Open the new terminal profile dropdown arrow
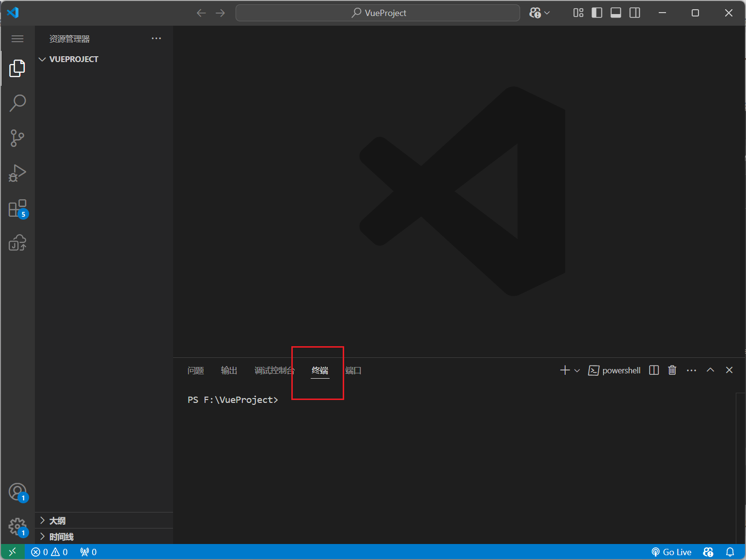 tap(577, 370)
